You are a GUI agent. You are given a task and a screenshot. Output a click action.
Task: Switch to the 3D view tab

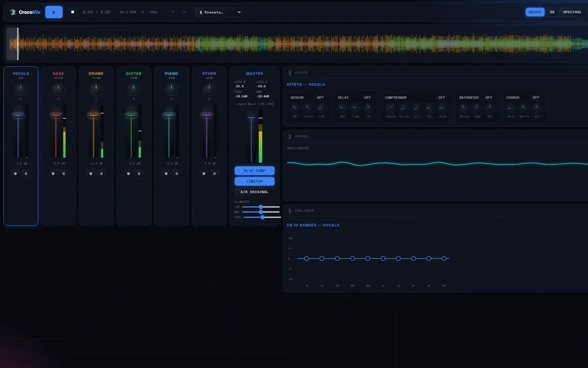tap(552, 12)
